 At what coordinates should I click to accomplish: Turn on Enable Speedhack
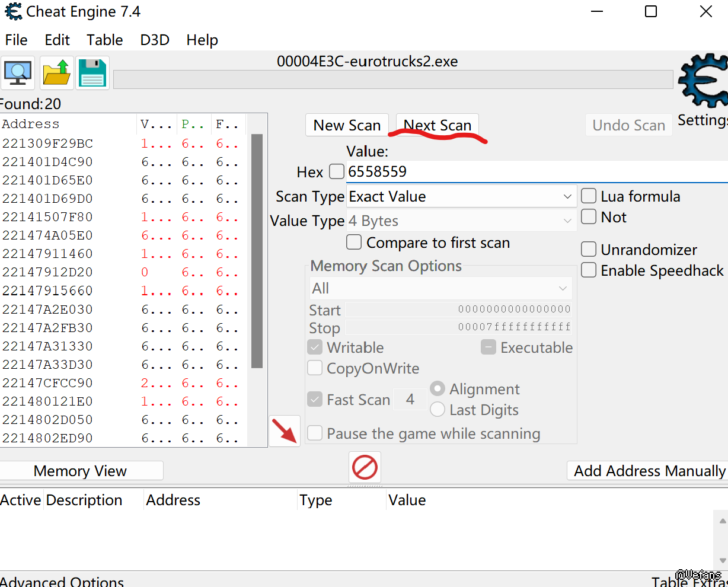[589, 270]
